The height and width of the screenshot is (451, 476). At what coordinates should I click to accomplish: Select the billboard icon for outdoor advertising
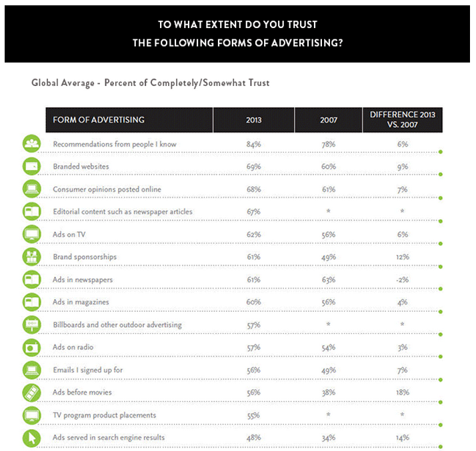(x=32, y=324)
